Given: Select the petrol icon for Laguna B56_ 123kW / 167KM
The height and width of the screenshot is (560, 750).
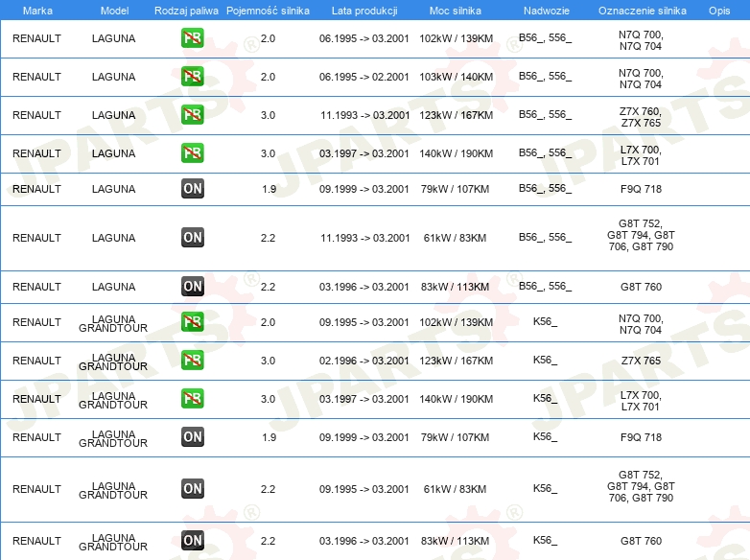Looking at the screenshot, I should pyautogui.click(x=192, y=115).
